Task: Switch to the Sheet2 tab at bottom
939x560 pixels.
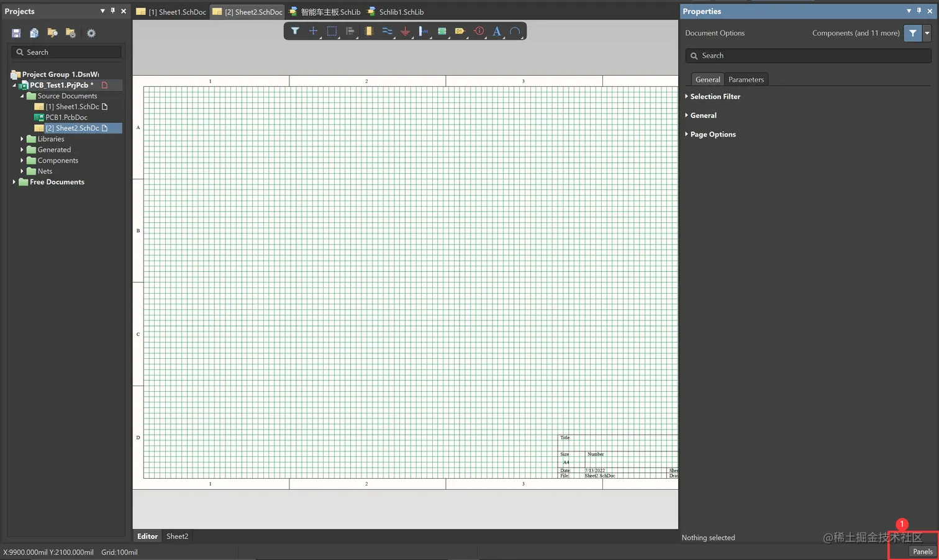Action: (177, 536)
